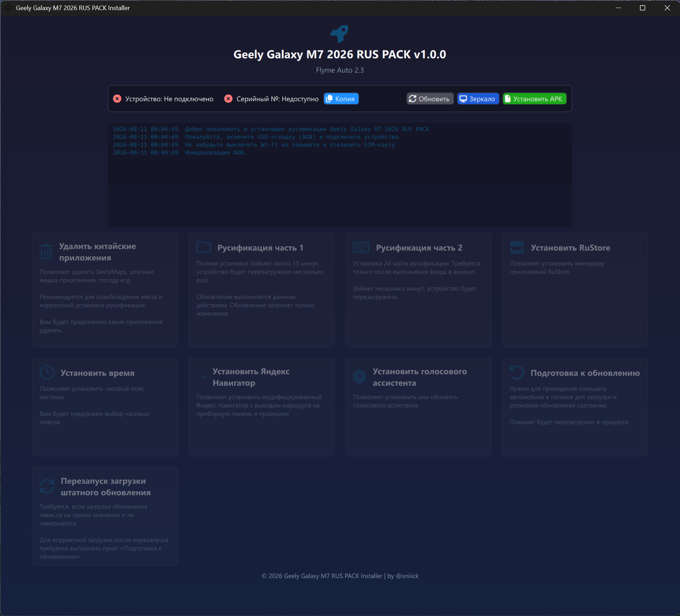Open screen mirror via Зеркало button
The image size is (680, 616).
click(478, 99)
